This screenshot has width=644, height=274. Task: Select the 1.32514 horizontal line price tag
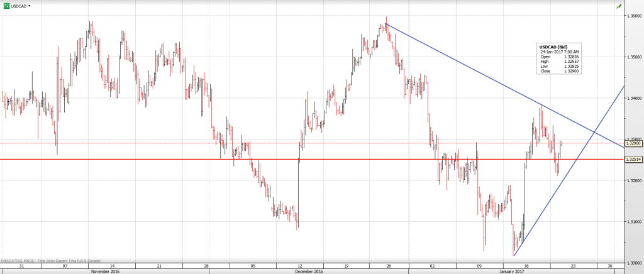[x=633, y=159]
